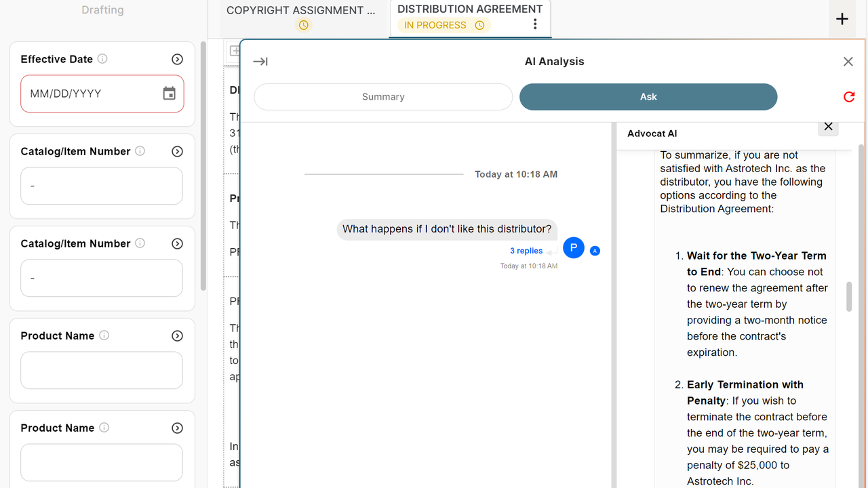Click info icon next to first Product Name
The width and height of the screenshot is (868, 488).
[x=104, y=335]
